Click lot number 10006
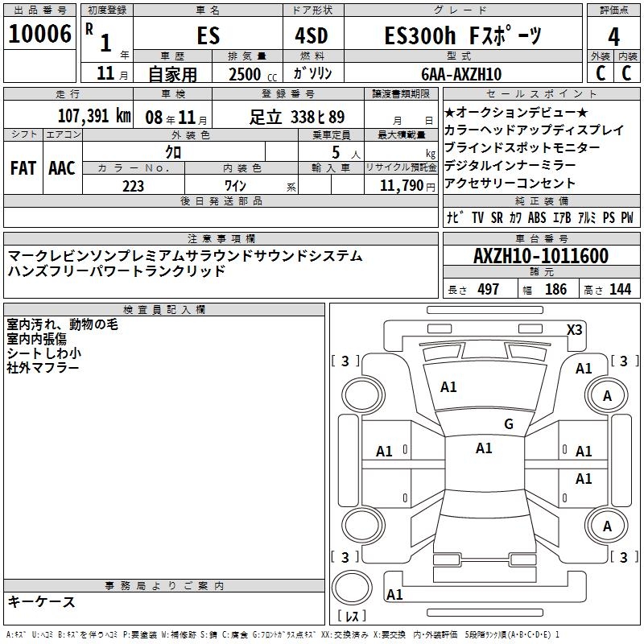Viewport: 644px width, 644px height. 39,34
